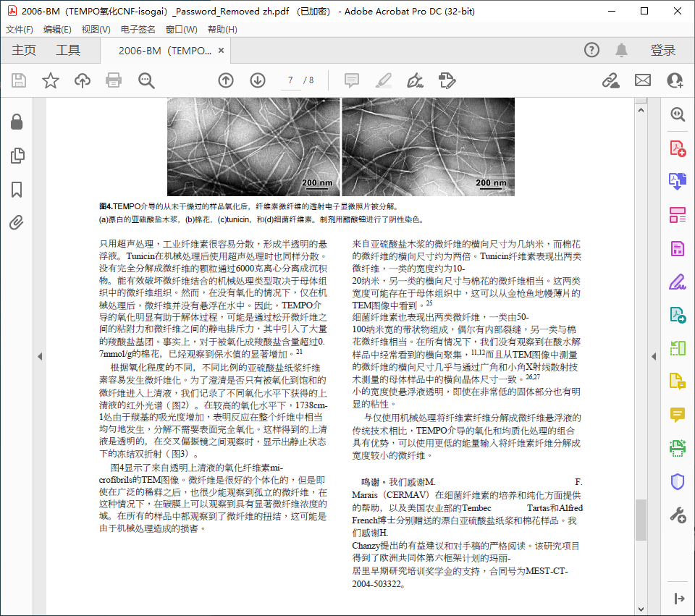The height and width of the screenshot is (616, 695).
Task: Open the 视图(V) menu
Action: pos(96,29)
